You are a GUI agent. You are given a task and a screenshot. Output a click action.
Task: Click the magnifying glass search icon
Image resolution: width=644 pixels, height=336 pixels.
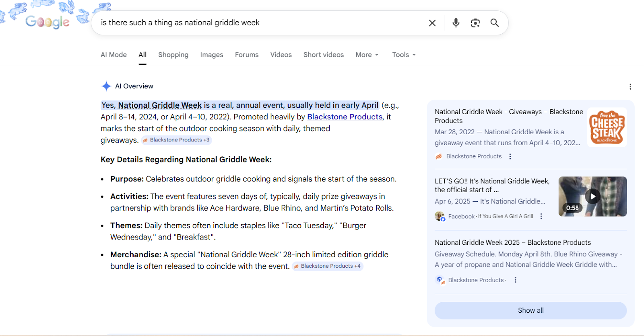coord(494,23)
